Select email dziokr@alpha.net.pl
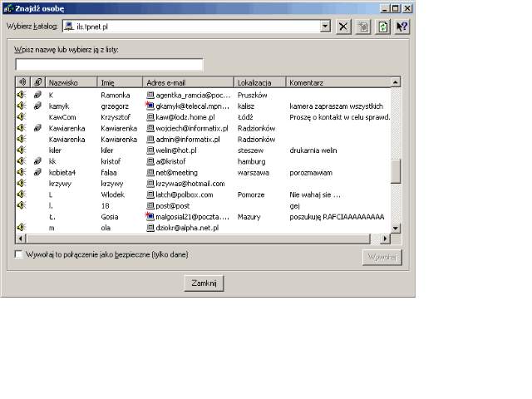The image size is (532, 399). click(187, 228)
